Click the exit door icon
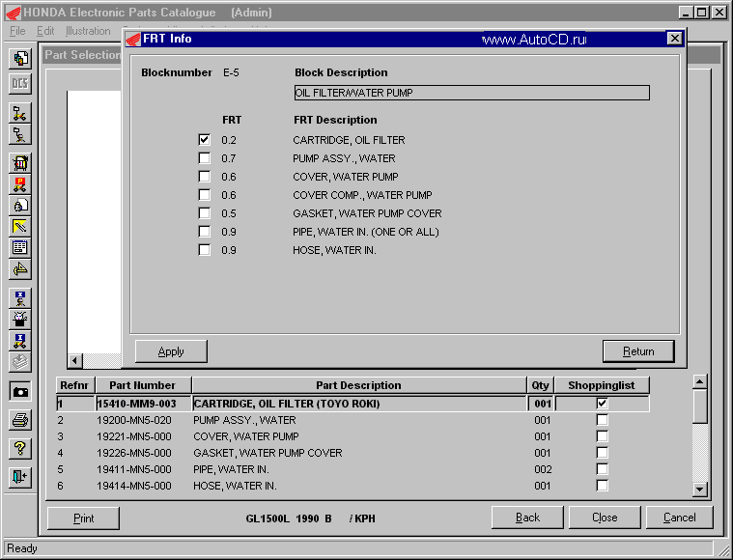733x560 pixels. click(20, 477)
